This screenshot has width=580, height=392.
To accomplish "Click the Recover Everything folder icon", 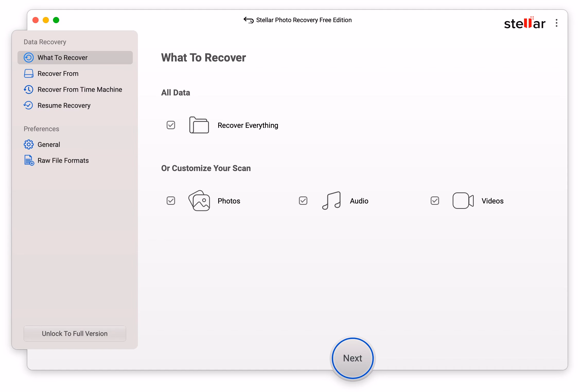I will [x=199, y=125].
